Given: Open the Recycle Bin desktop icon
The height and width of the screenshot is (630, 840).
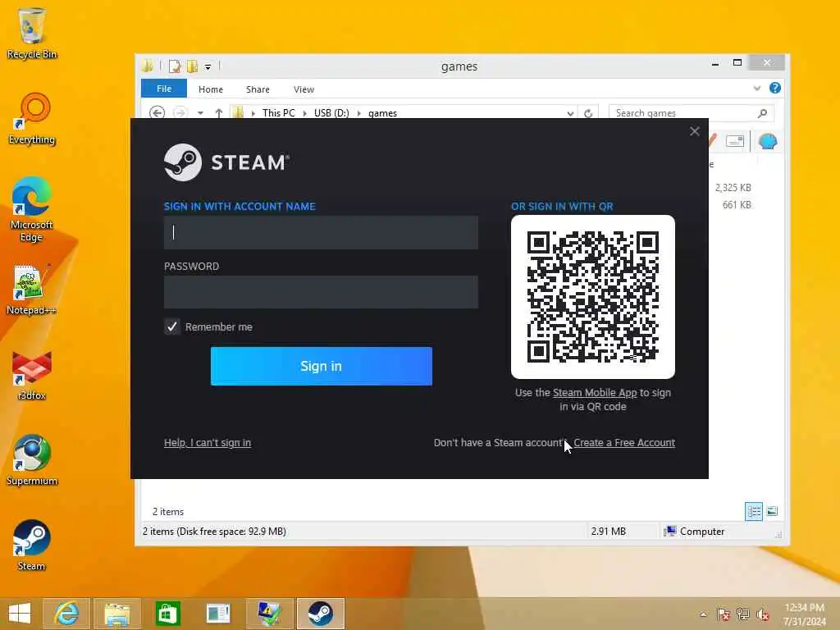Looking at the screenshot, I should click(32, 33).
